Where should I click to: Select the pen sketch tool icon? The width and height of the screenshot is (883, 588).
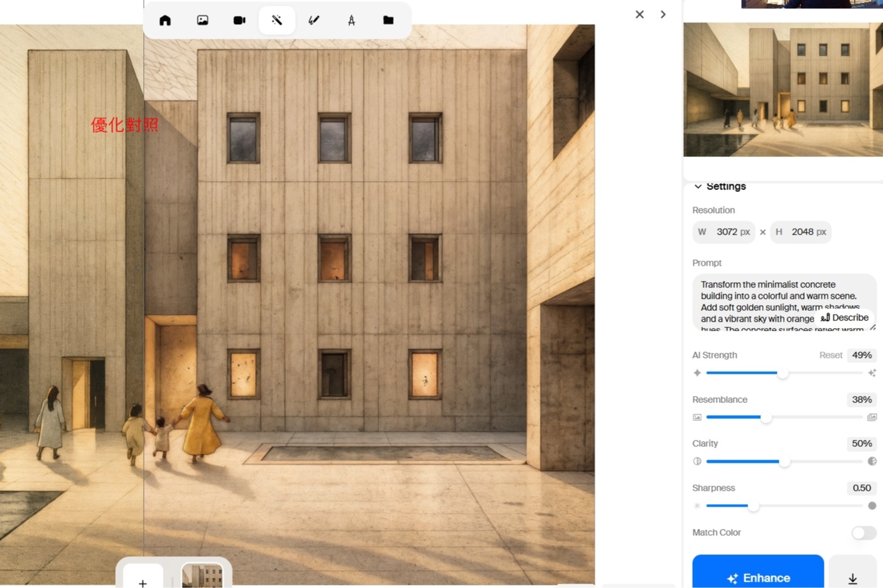coord(314,20)
